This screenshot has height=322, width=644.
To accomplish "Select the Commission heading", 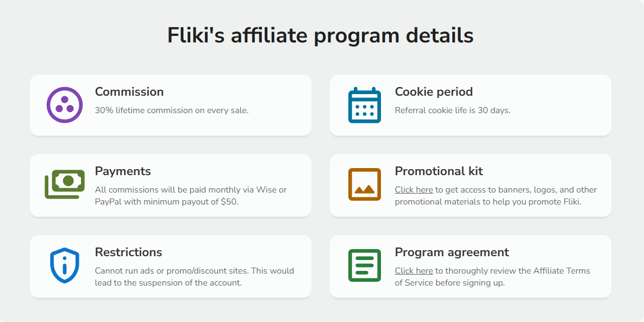I will [129, 92].
